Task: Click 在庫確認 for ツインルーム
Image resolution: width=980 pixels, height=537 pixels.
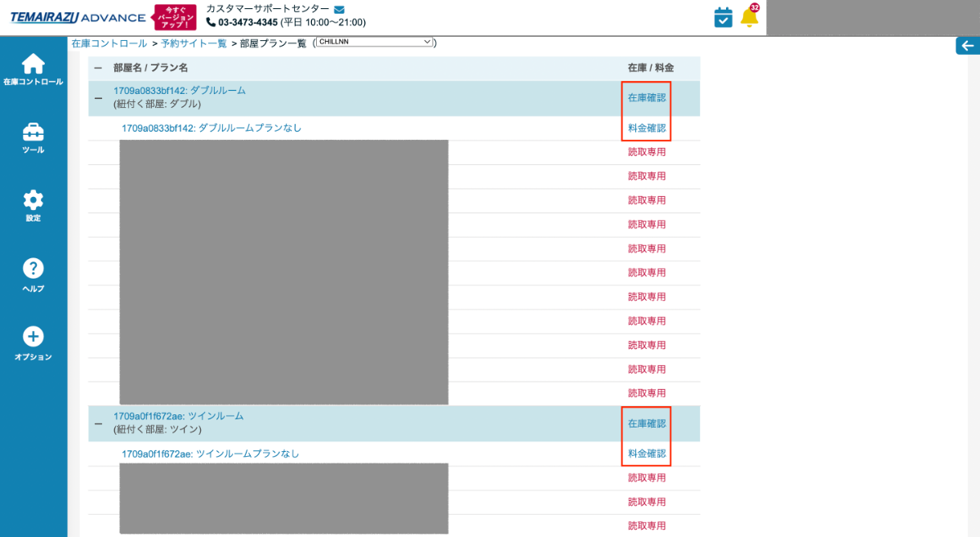Action: 646,423
